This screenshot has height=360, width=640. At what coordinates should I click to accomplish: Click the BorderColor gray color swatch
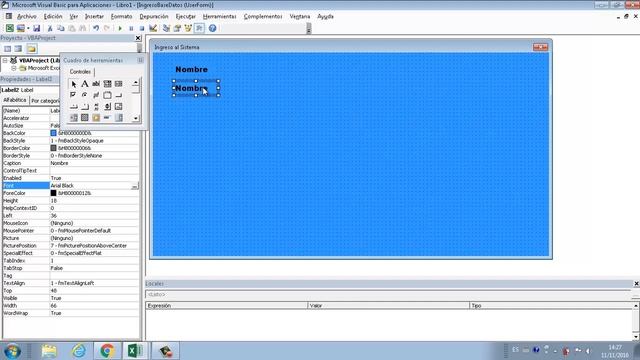click(53, 148)
